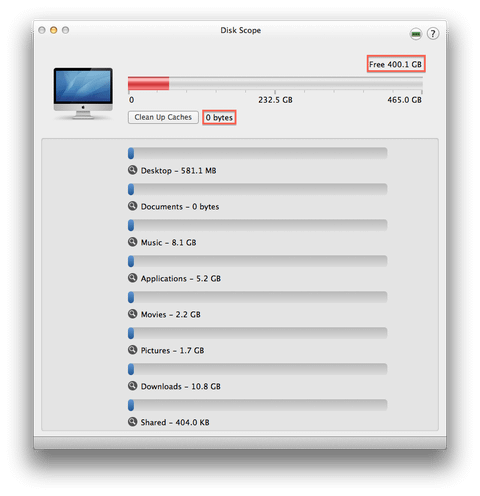Click the Downloads usage bar

(257, 369)
